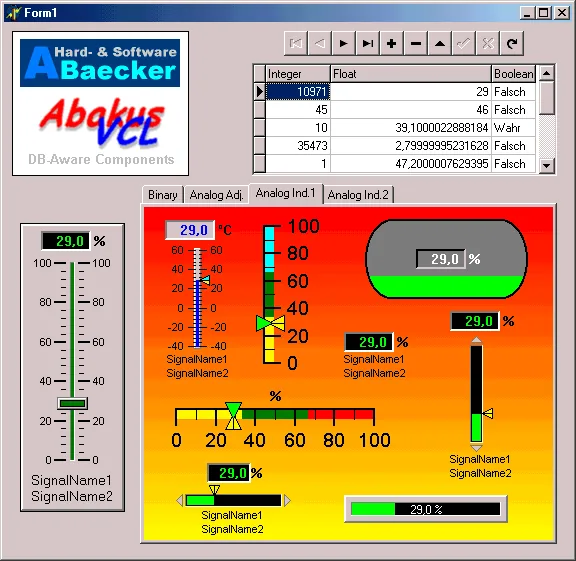
Task: Jump to the last record button
Action: 367,44
